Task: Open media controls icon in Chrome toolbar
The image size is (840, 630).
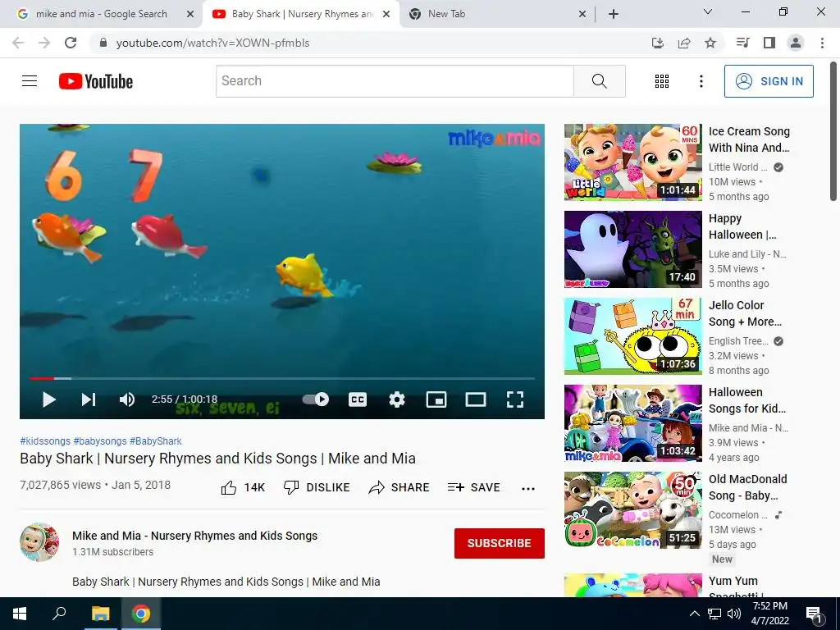Action: pyautogui.click(x=743, y=43)
